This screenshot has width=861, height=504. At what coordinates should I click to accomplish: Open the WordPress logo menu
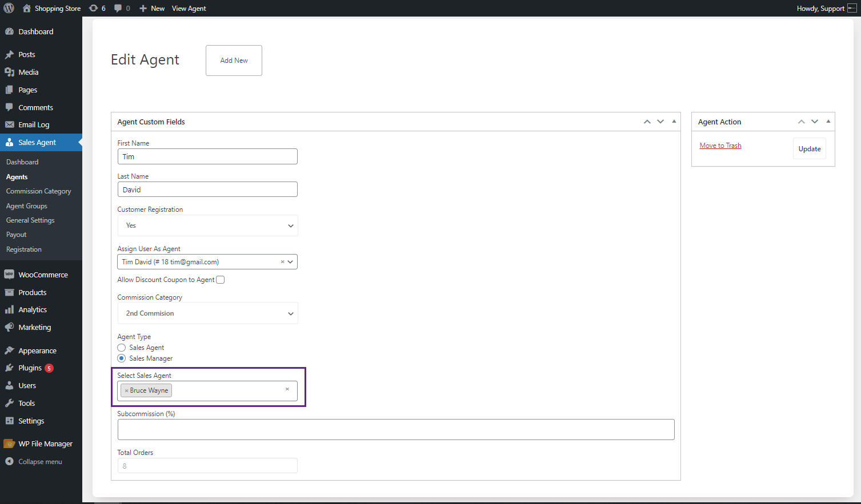(x=9, y=8)
